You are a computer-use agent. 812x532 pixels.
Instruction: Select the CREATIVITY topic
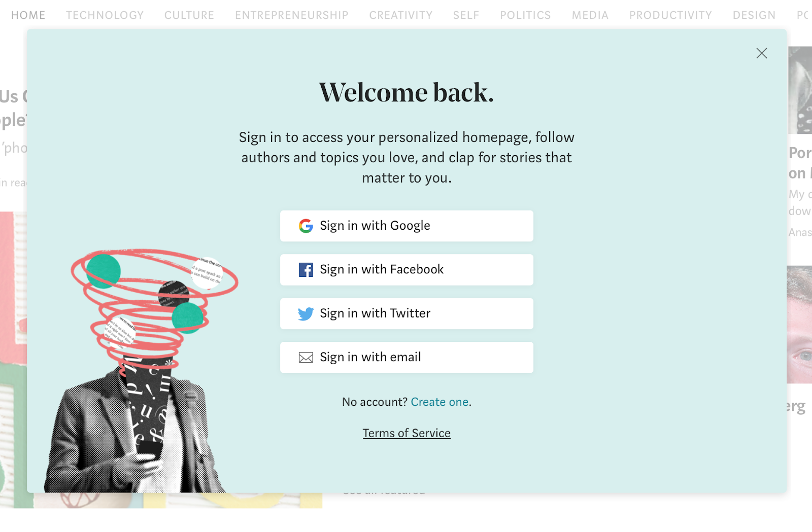401,15
